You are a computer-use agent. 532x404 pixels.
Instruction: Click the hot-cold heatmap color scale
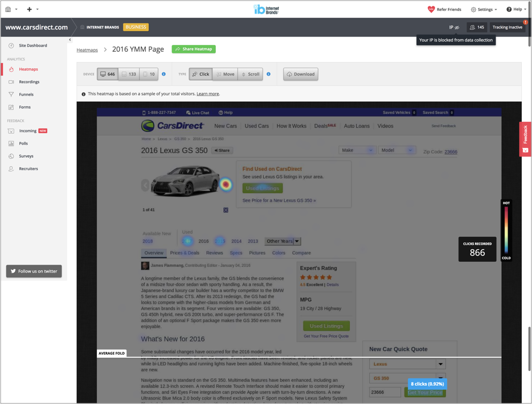[506, 230]
